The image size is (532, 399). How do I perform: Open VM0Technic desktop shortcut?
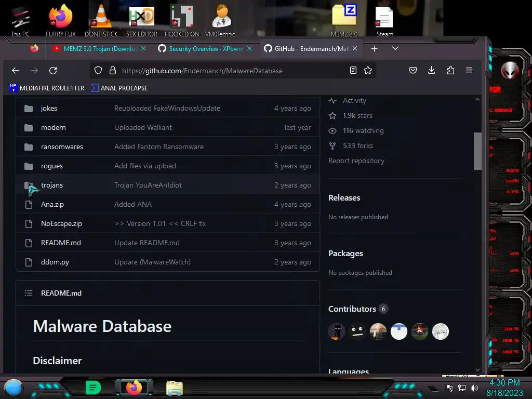(222, 20)
